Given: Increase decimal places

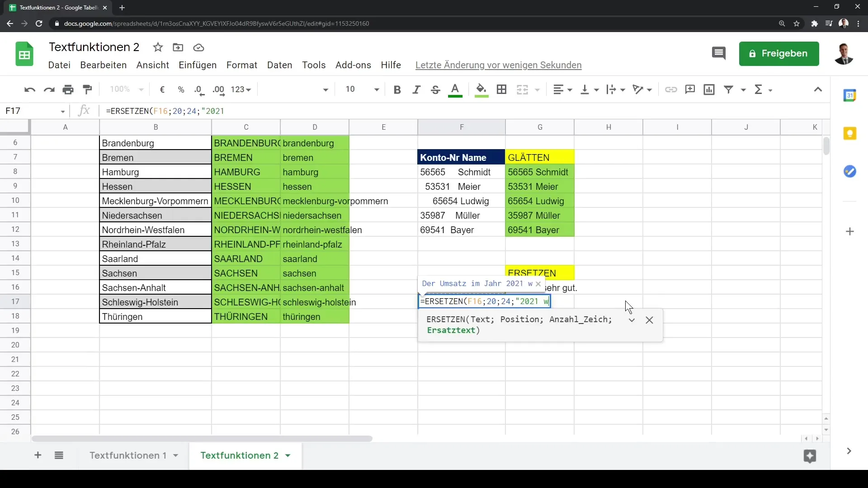Looking at the screenshot, I should click(x=219, y=89).
